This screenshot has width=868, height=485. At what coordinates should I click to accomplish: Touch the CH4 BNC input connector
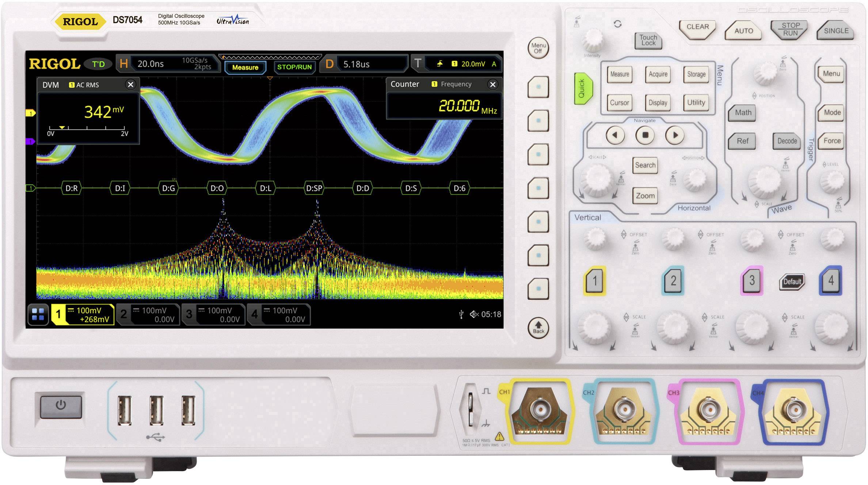click(793, 409)
